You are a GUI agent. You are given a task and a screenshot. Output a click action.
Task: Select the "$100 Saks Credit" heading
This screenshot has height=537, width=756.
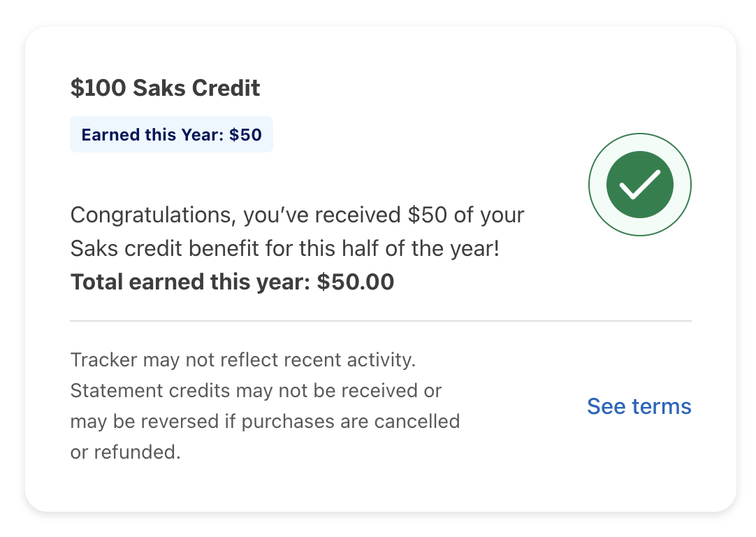click(165, 88)
